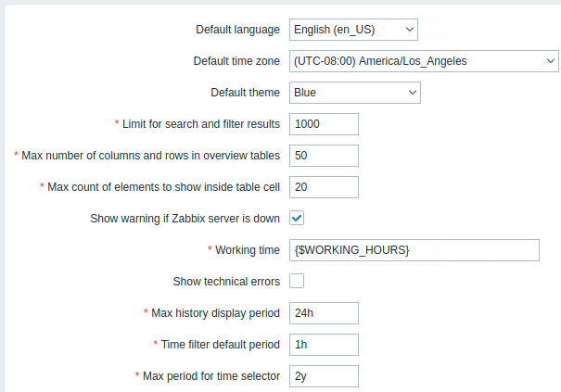Uncheck Show warning if Zabbix server is down

[297, 218]
